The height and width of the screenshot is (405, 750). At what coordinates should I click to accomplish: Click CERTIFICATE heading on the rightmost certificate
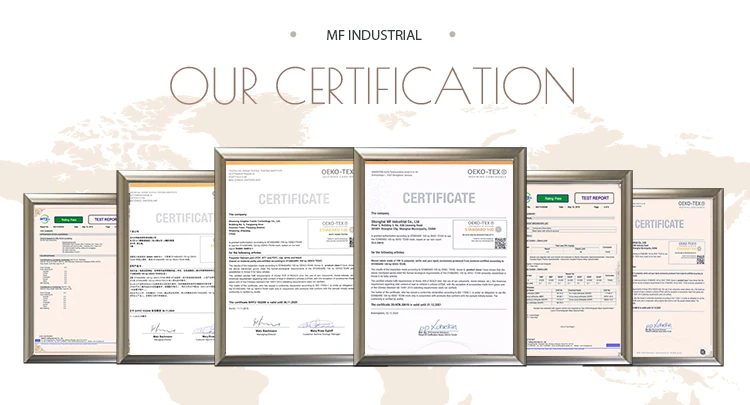[x=659, y=224]
